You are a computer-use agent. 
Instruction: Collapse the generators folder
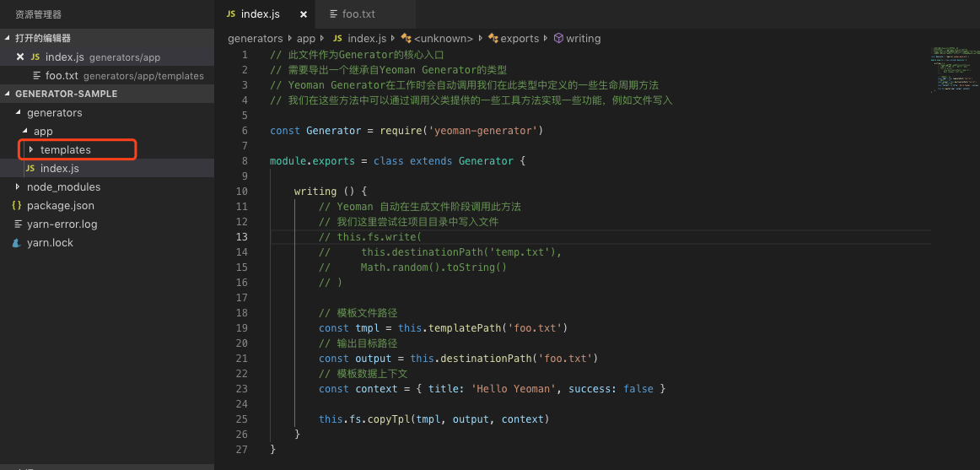click(18, 113)
